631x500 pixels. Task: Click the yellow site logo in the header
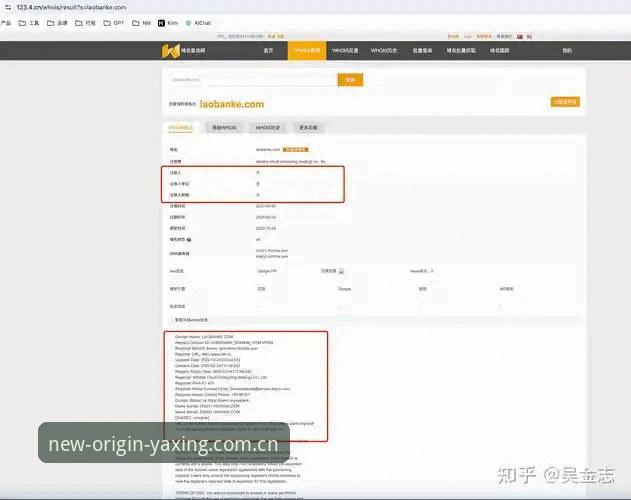[170, 51]
